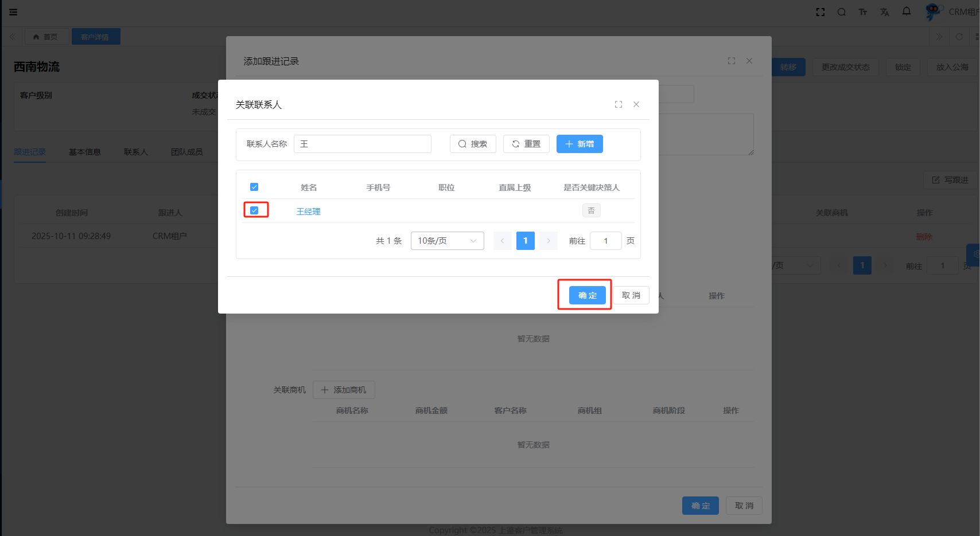Click the 前往 page number input
The image size is (980, 536).
[x=605, y=241]
